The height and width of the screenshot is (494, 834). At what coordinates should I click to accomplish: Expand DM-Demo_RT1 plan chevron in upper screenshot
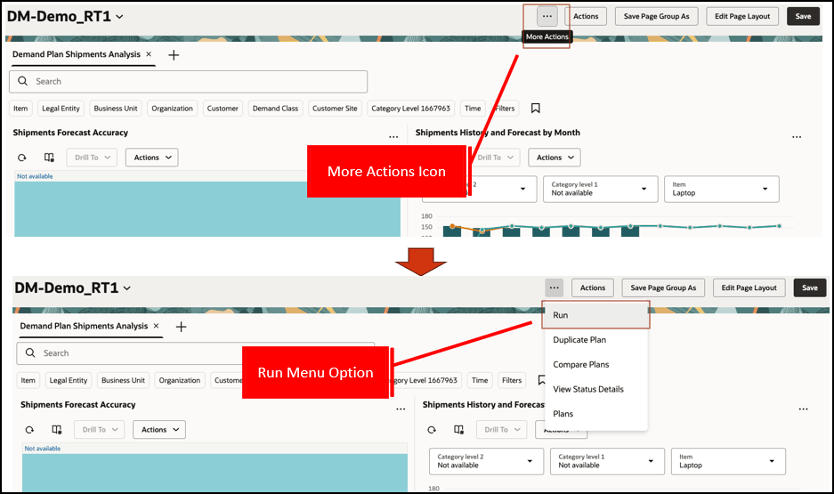(120, 17)
